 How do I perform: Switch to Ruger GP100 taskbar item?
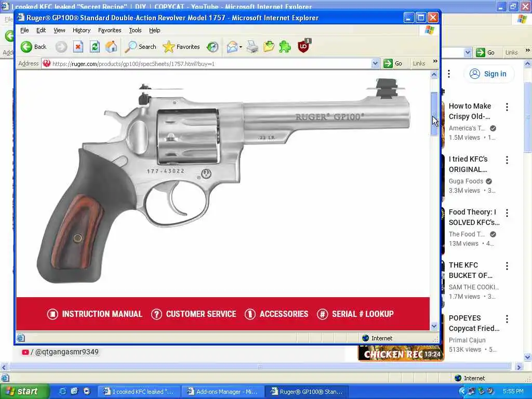coord(307,392)
